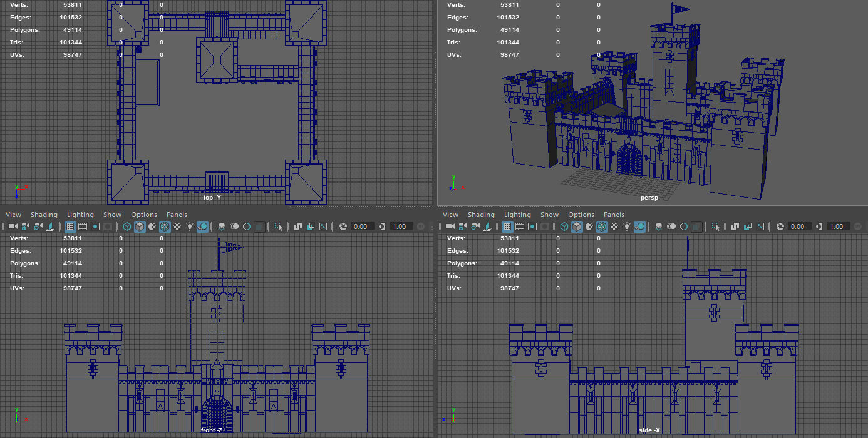Image resolution: width=868 pixels, height=438 pixels.
Task: Click exposure value field 0.00 in front panel
Action: pyautogui.click(x=362, y=227)
